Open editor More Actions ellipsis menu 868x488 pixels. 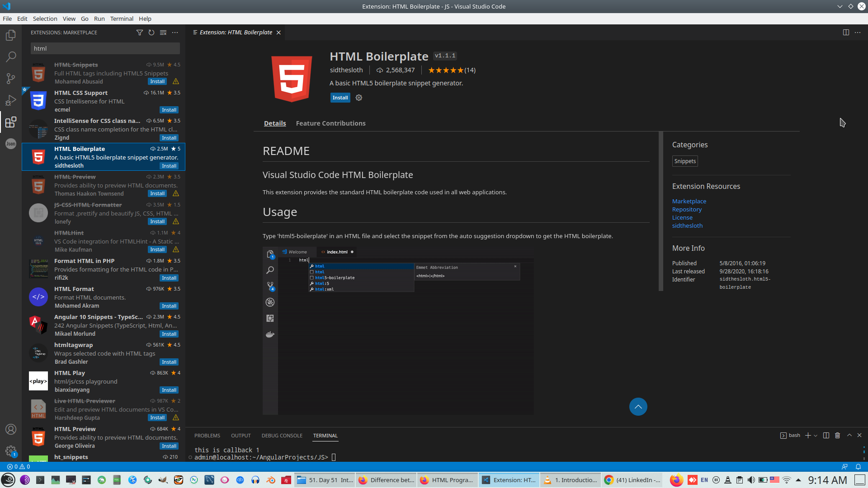point(858,33)
